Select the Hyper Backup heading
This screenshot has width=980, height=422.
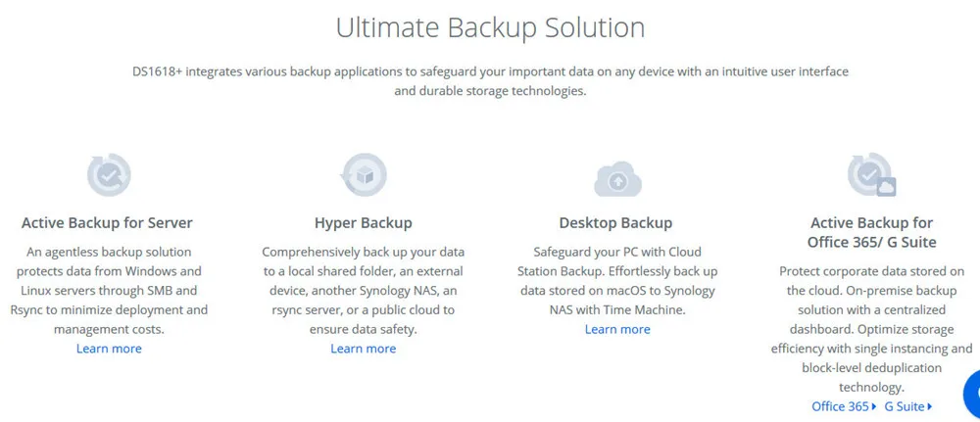click(364, 223)
